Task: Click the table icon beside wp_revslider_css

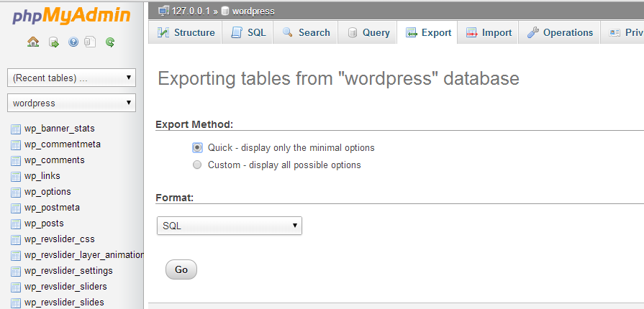Action: tap(16, 239)
